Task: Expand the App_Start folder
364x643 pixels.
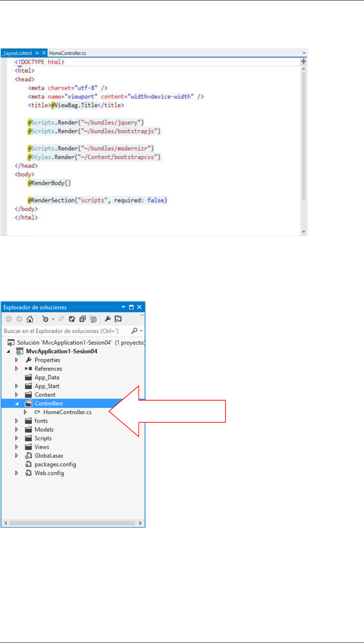Action: [x=17, y=386]
